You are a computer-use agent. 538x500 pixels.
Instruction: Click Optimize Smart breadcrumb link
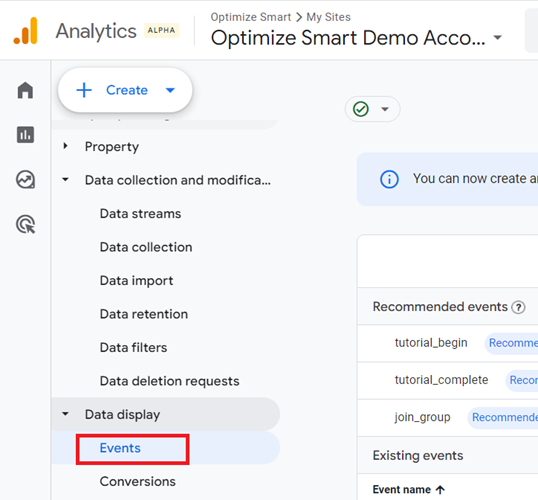[x=251, y=17]
